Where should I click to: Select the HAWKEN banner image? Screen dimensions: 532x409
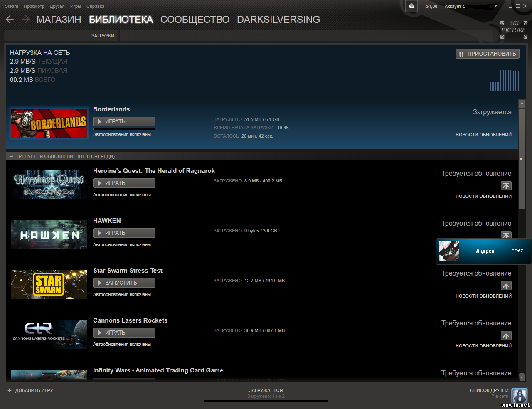(49, 234)
